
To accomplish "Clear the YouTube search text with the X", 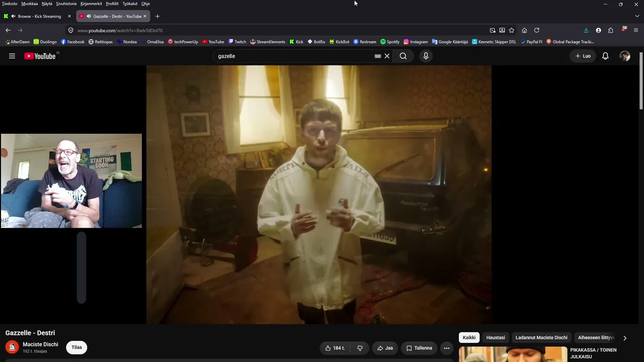I will coord(387,56).
